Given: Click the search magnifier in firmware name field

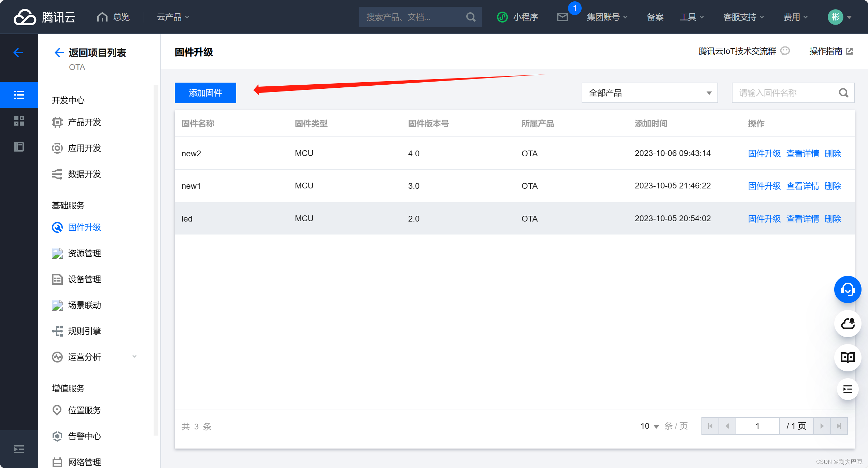Looking at the screenshot, I should tap(843, 93).
